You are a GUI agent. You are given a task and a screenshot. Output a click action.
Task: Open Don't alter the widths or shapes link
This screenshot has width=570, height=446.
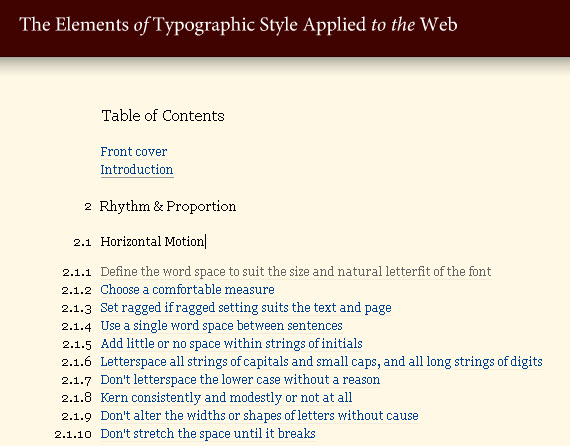(259, 416)
